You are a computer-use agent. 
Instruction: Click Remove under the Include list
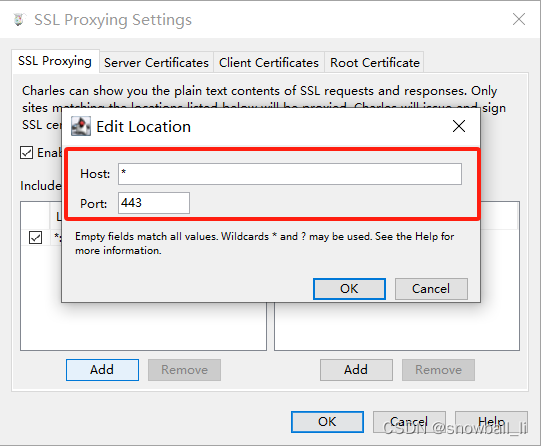click(x=184, y=370)
